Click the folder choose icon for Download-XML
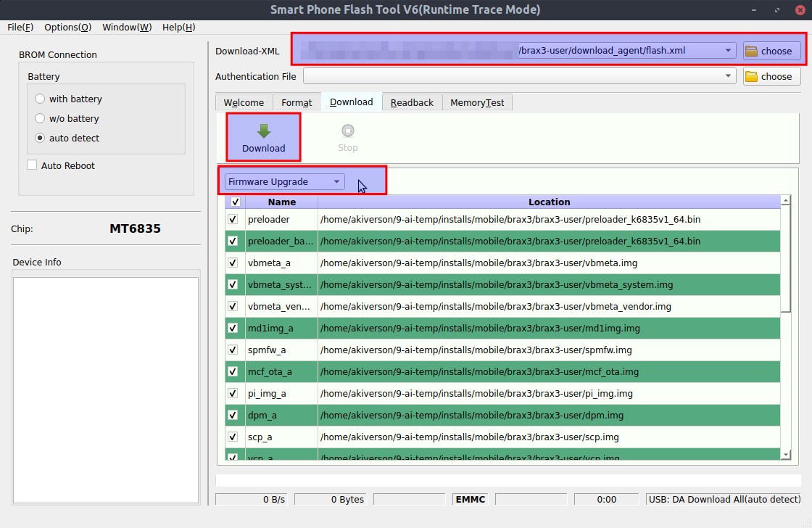Viewport: 812px width, 528px height. [x=752, y=51]
